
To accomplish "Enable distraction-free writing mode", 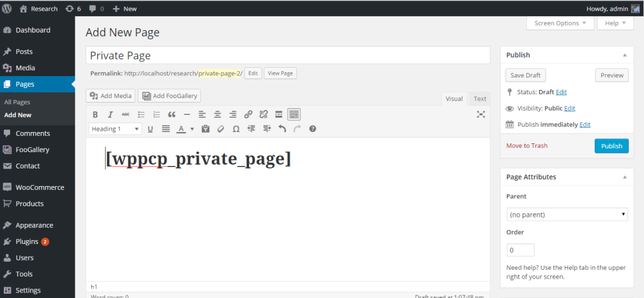I will point(481,114).
